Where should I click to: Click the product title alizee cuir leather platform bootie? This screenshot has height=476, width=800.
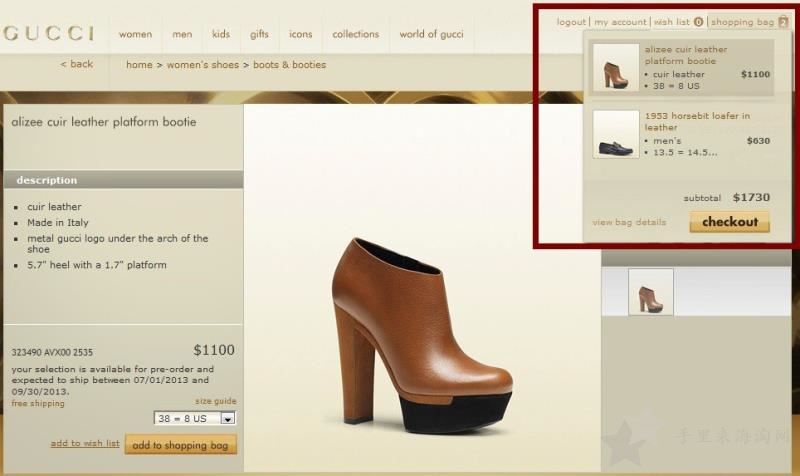coord(104,122)
